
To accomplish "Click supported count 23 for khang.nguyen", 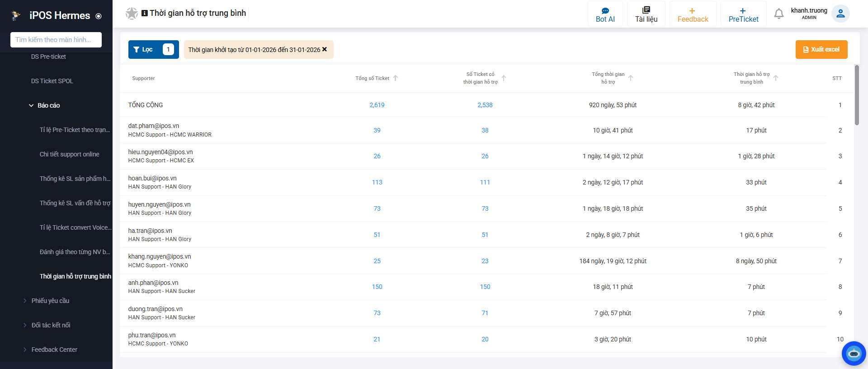I will 485,261.
